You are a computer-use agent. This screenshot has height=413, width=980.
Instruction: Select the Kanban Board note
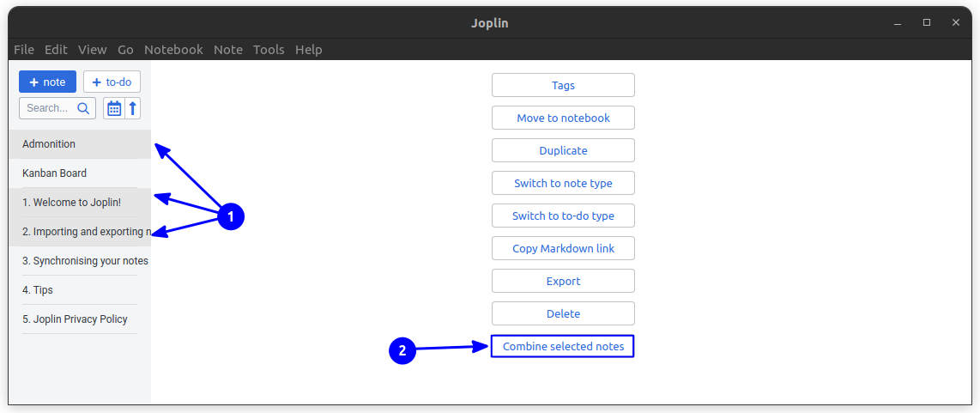(x=80, y=173)
